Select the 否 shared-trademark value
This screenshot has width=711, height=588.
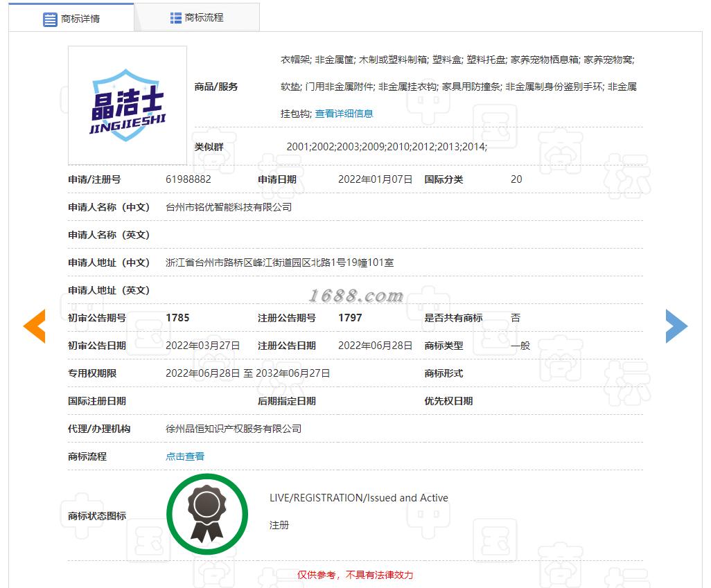pos(516,318)
